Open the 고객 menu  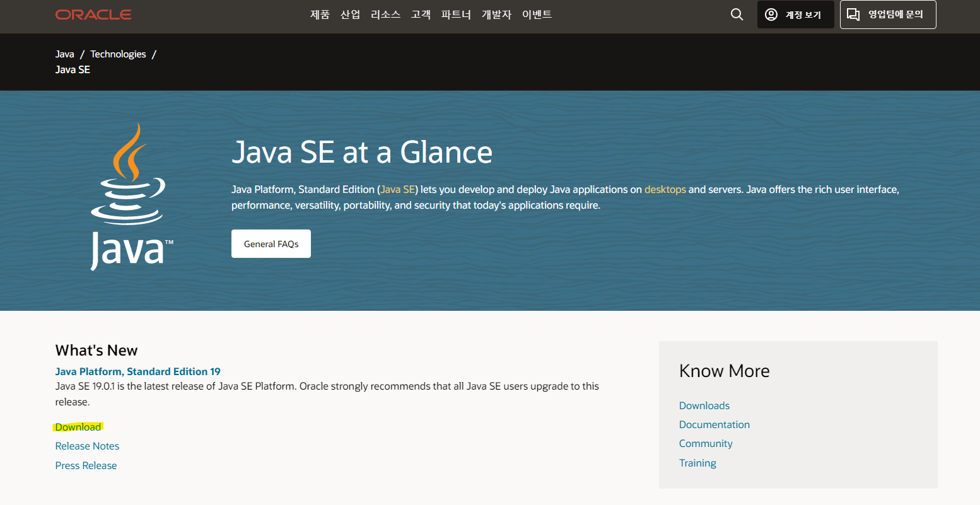(421, 15)
